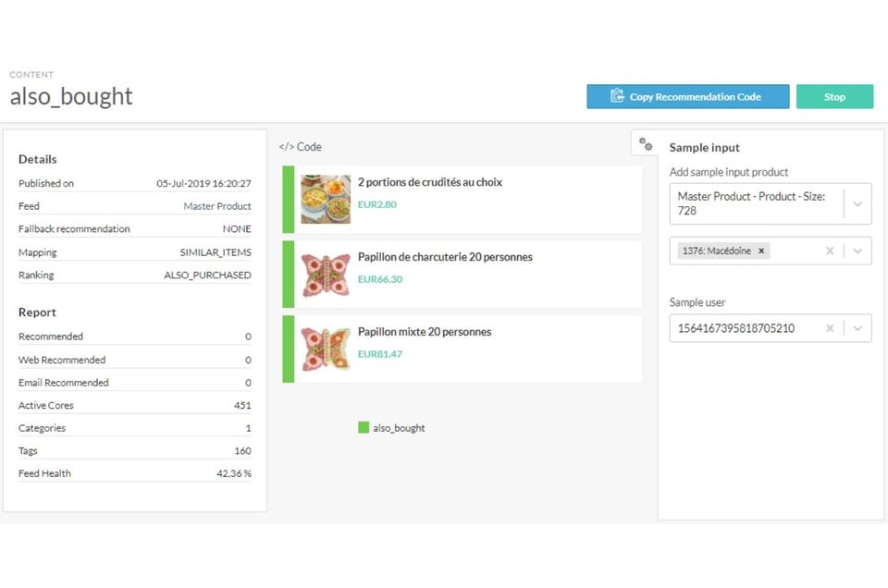Click the Copy Recommendation Code button
The image size is (888, 588).
pyautogui.click(x=687, y=96)
